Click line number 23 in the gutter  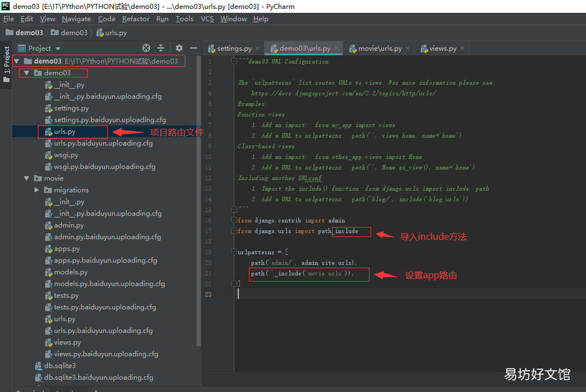[208, 294]
